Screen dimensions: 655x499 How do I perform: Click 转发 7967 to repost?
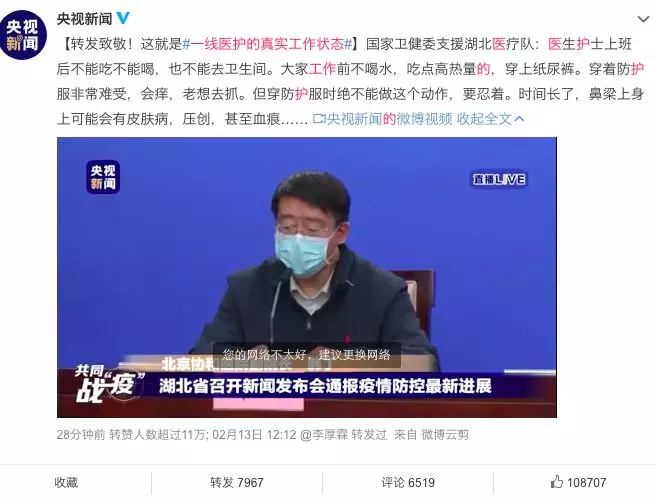pos(237,483)
